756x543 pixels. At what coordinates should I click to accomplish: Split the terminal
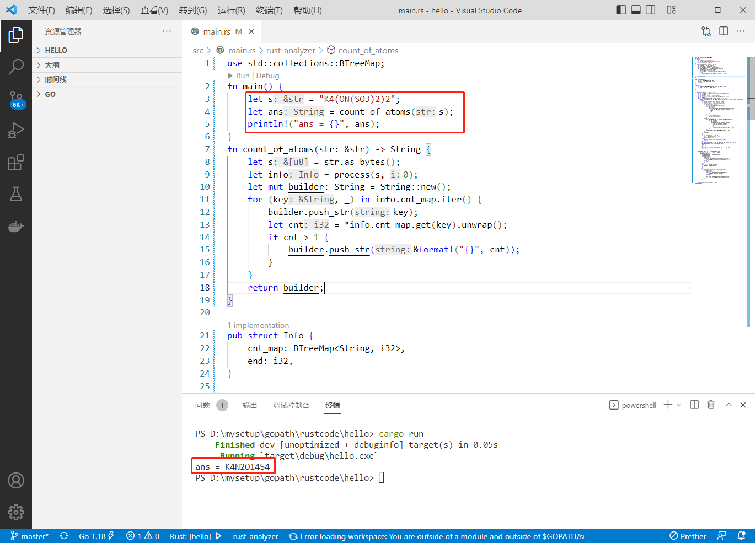[694, 405]
